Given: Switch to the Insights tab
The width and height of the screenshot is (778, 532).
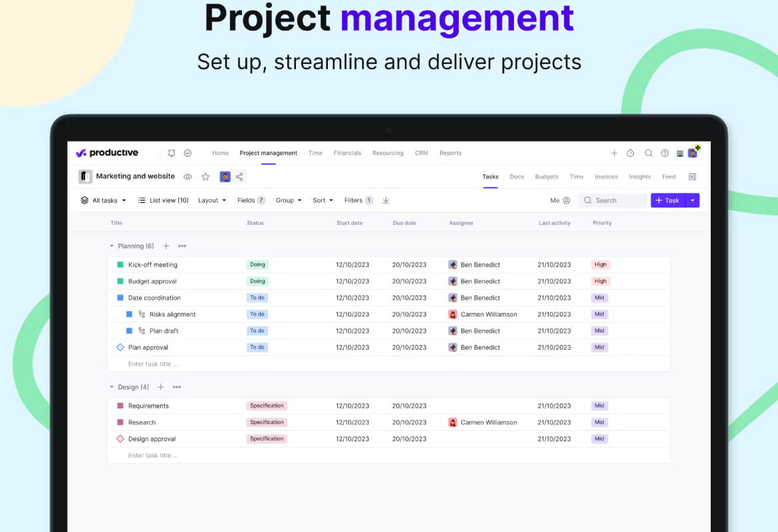Looking at the screenshot, I should tap(640, 177).
